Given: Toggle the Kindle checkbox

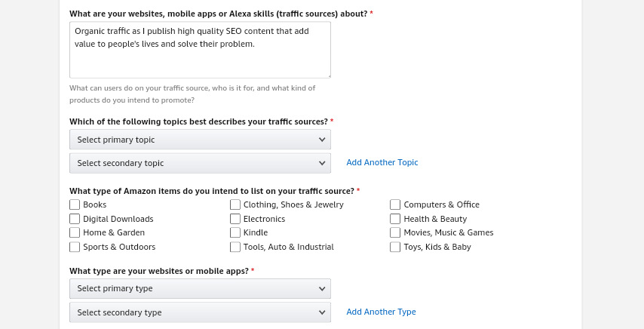Looking at the screenshot, I should [235, 232].
